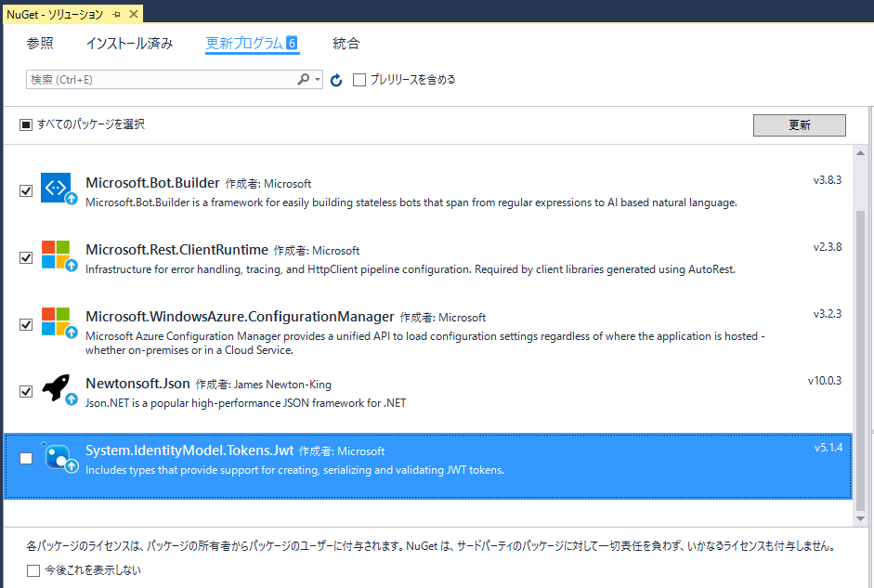Click the magnifier search icon
The image size is (874, 588).
(303, 80)
